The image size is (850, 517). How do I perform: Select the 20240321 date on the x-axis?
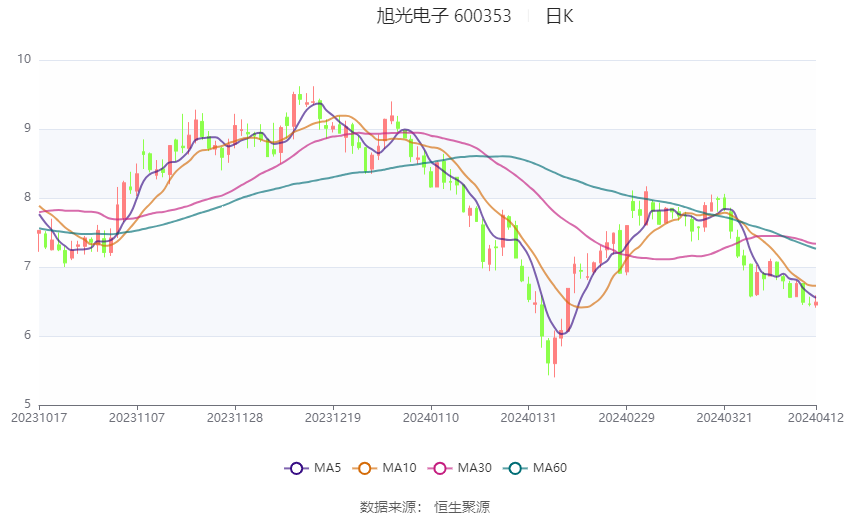point(723,417)
